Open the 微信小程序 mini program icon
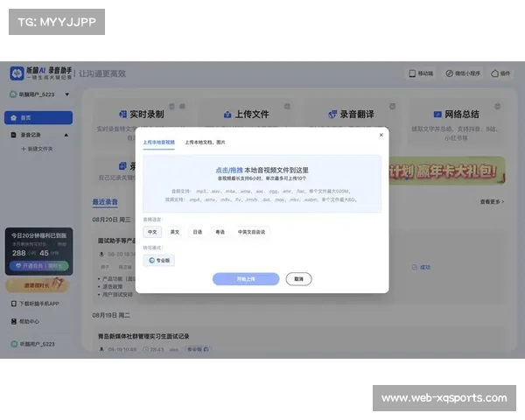 coord(449,73)
